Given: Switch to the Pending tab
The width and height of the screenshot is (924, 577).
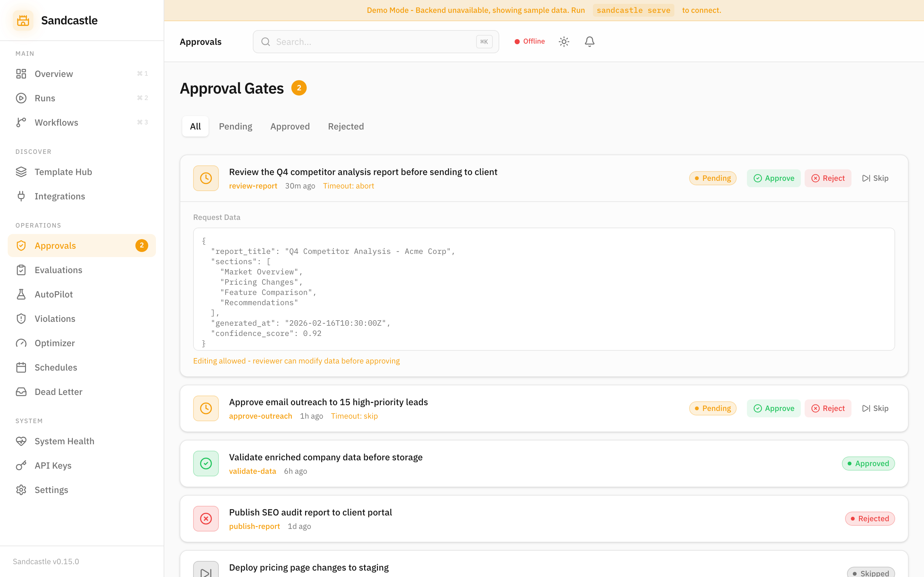Looking at the screenshot, I should (x=235, y=126).
